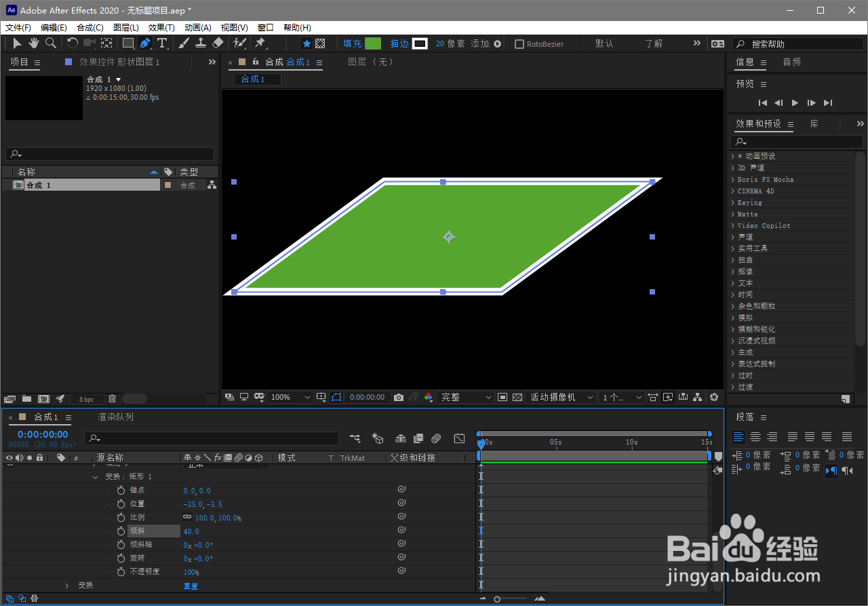Open the green fill color swatch

373,43
